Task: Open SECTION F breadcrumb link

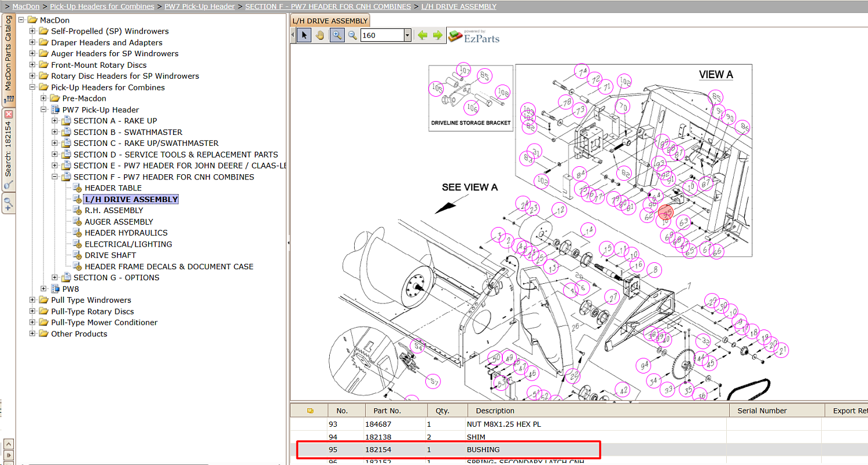Action: click(328, 6)
